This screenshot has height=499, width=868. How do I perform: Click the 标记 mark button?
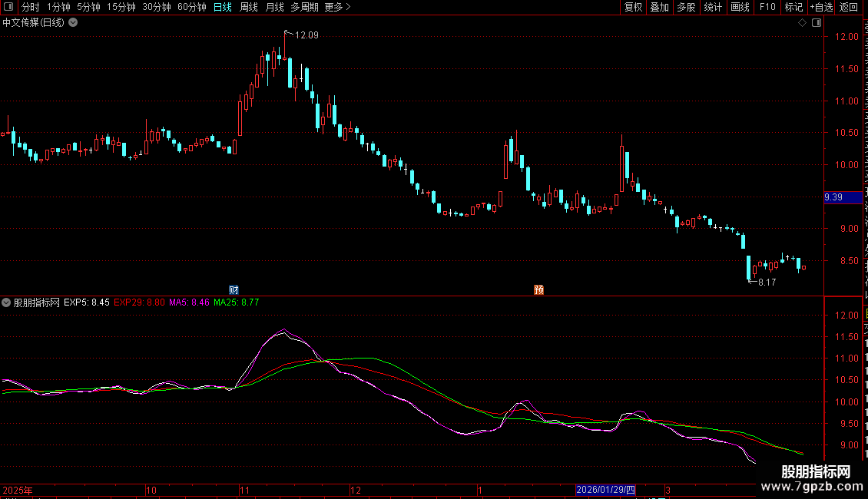click(793, 7)
